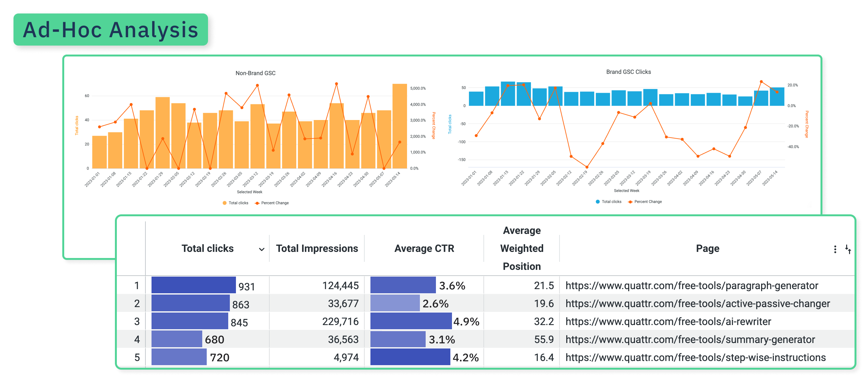
Task: Click the three-dot table options icon
Action: [835, 249]
